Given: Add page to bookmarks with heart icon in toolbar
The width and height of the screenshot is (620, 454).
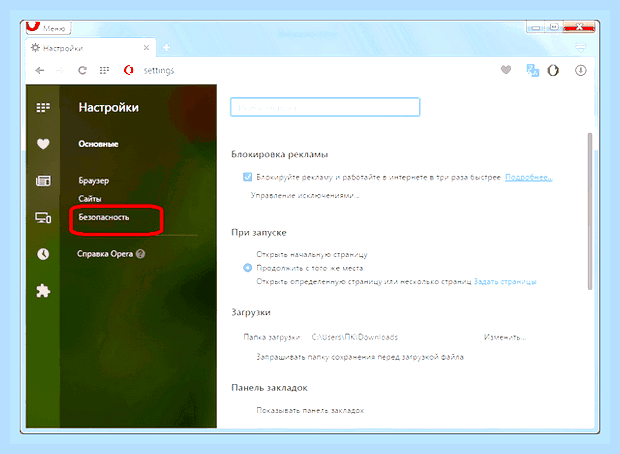Looking at the screenshot, I should pos(506,70).
